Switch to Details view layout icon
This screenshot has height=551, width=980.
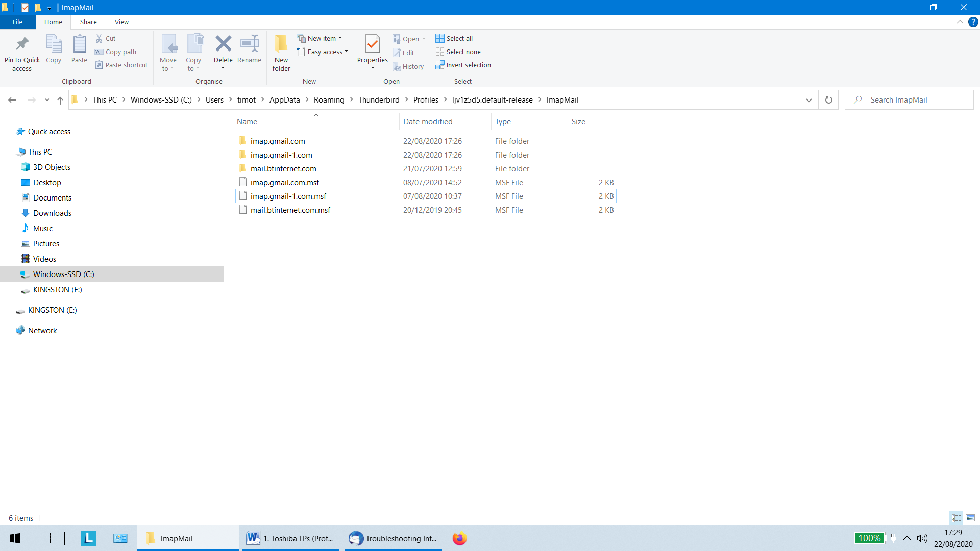tap(956, 518)
